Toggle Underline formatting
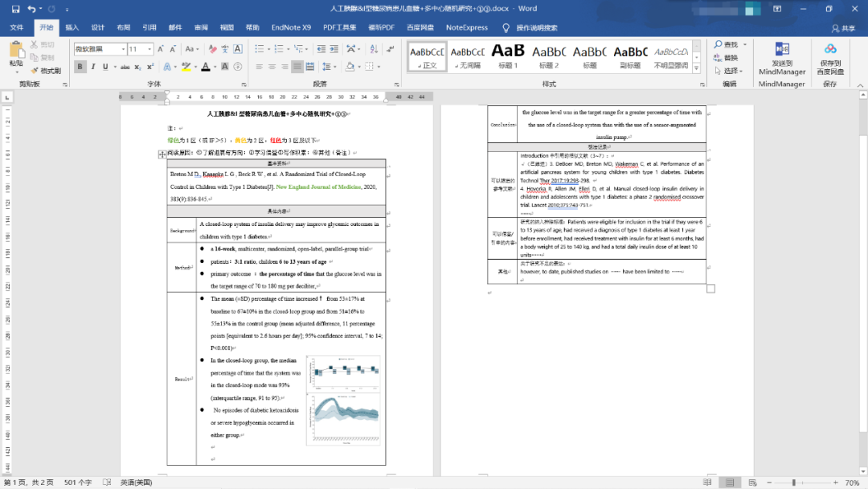The image size is (868, 489). coord(105,67)
